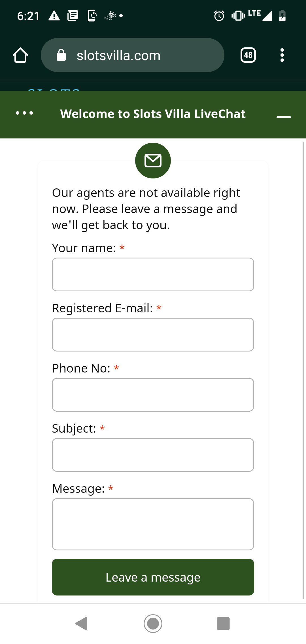Tap the browser home icon
The height and width of the screenshot is (644, 306).
(x=20, y=55)
